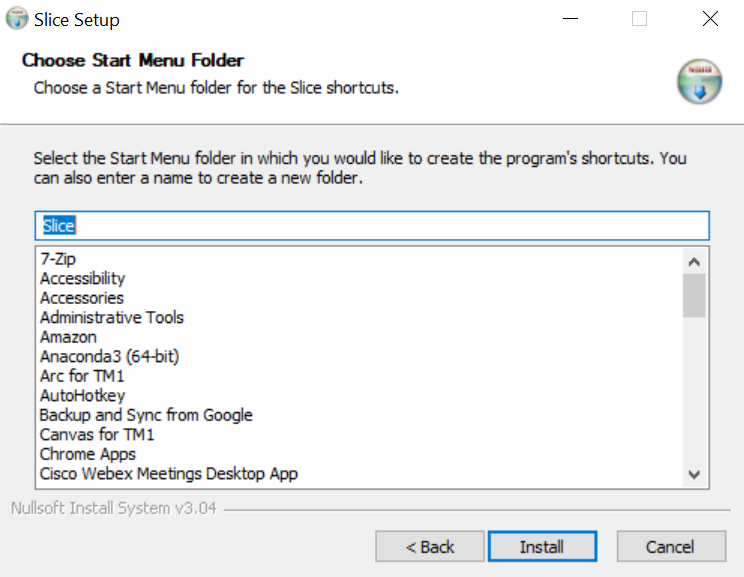Select AutoHotkey from the list
The width and height of the screenshot is (744, 577).
point(82,395)
